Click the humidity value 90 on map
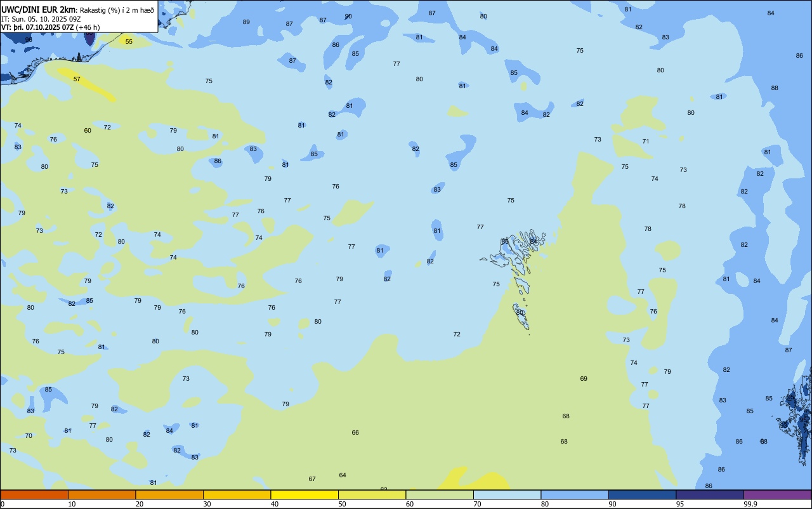 [x=348, y=17]
